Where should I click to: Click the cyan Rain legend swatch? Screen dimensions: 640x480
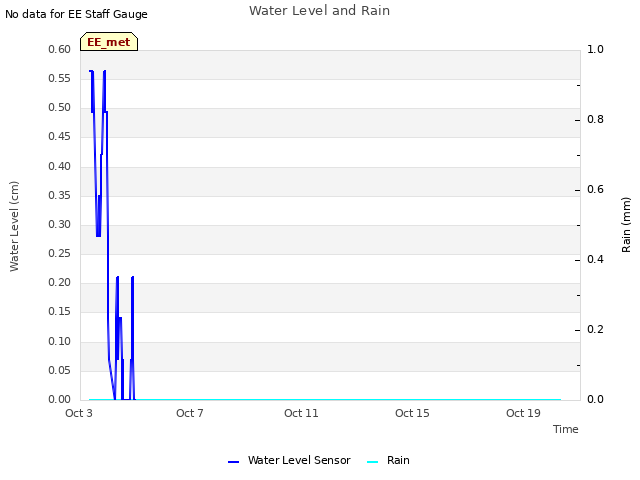[x=373, y=462]
